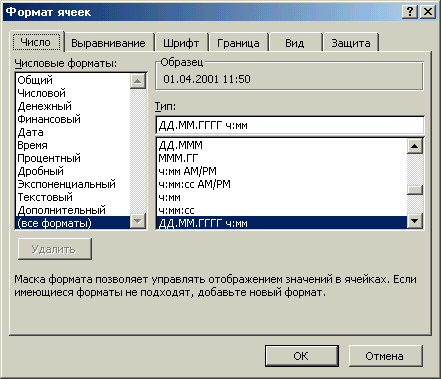Click scroll up arrow in formats list
This screenshot has height=379, width=441.
click(x=138, y=81)
